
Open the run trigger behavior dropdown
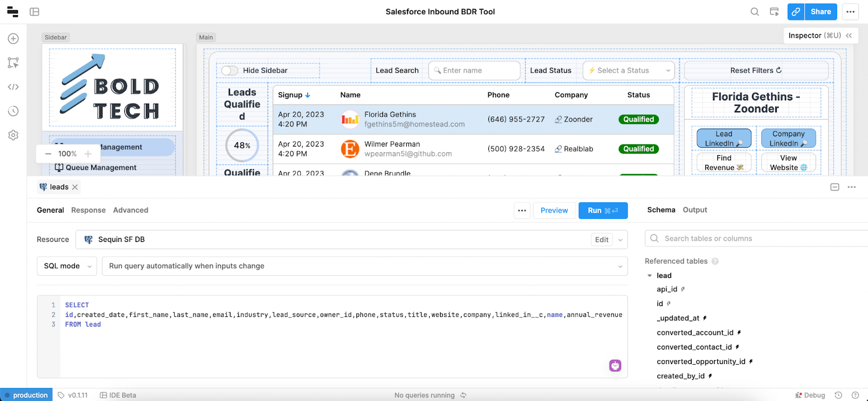click(x=365, y=266)
